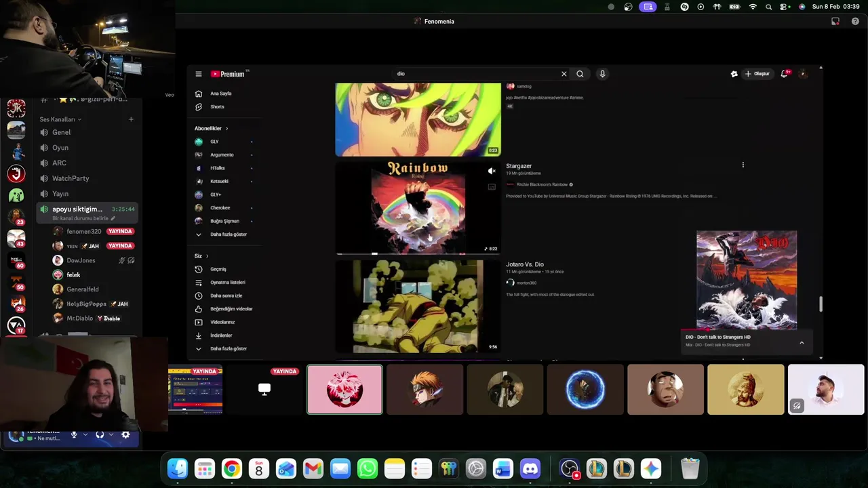The width and height of the screenshot is (868, 488).
Task: Toggle Discord headphone deafen
Action: point(100,434)
